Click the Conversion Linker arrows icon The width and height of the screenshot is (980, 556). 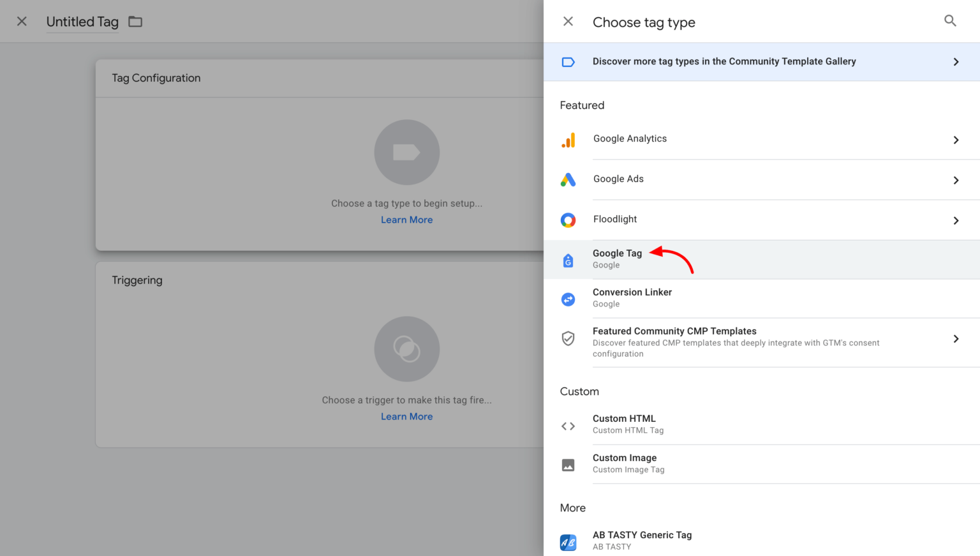(568, 299)
